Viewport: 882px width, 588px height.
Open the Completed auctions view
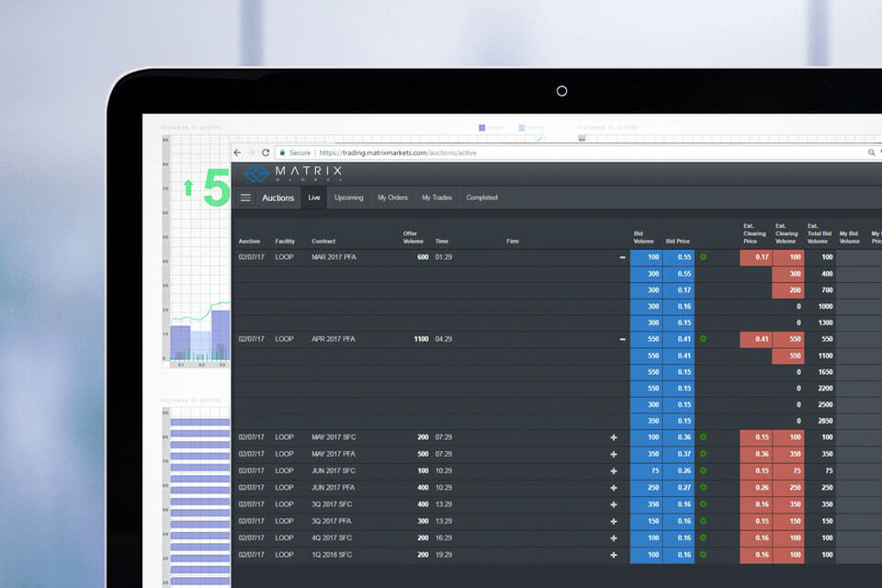click(x=481, y=197)
